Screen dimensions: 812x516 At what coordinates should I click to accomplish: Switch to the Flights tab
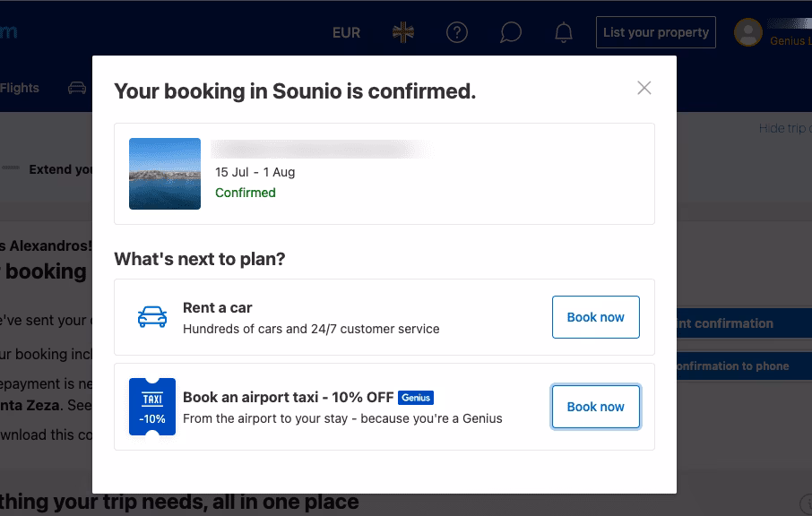point(20,88)
